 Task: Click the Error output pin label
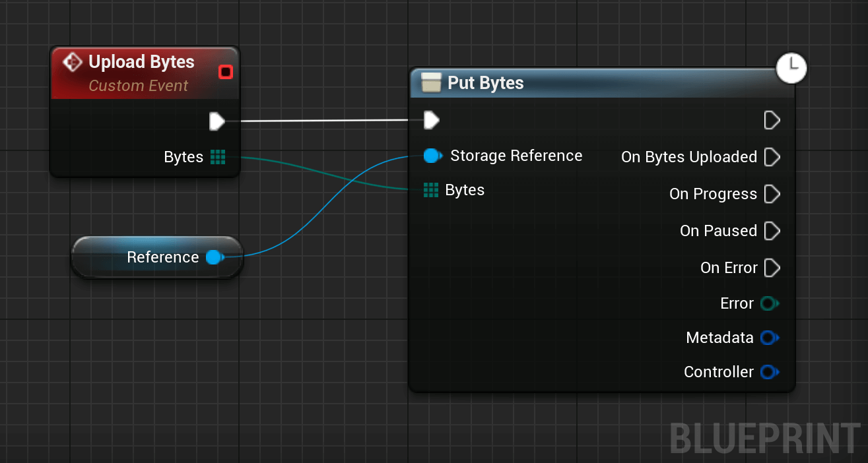tap(737, 303)
